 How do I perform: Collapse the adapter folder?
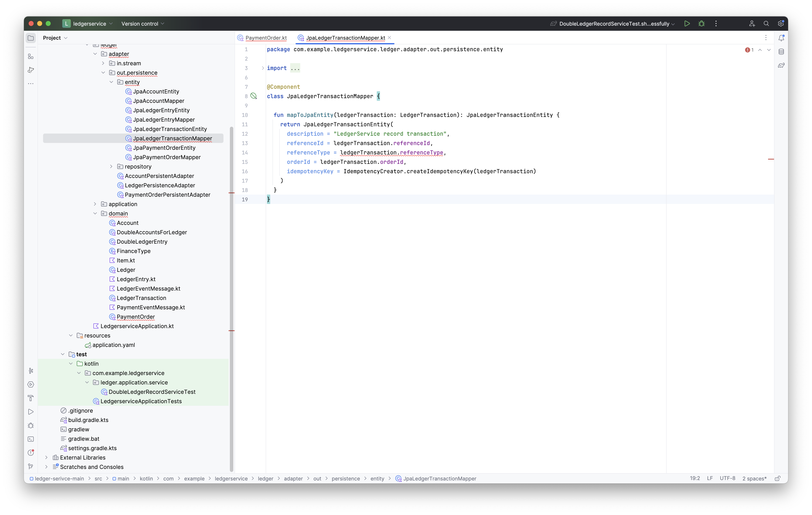coord(95,54)
